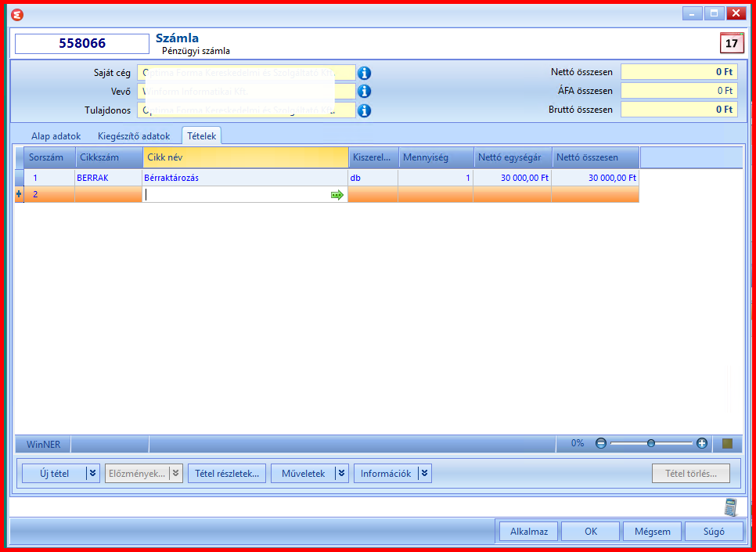The width and height of the screenshot is (756, 552).
Task: Minimize the Számla window
Action: (x=692, y=13)
